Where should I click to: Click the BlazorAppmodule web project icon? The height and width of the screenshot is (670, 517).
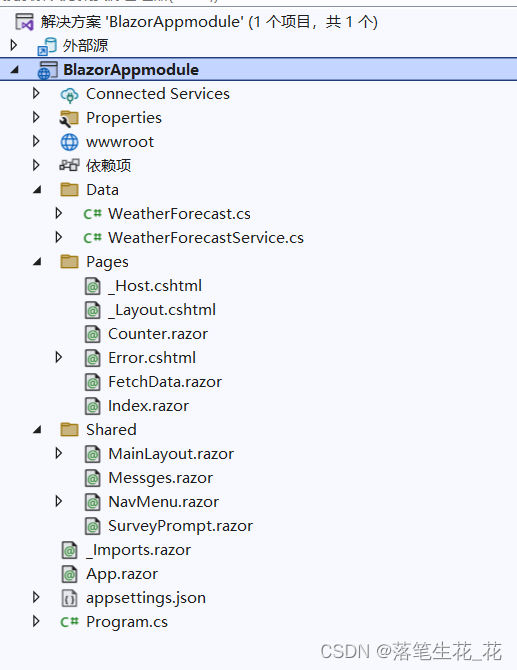47,70
